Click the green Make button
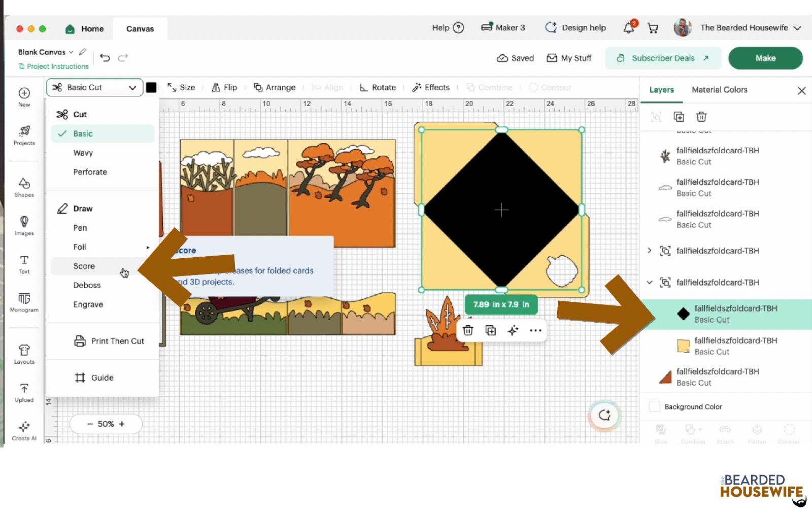 click(765, 58)
